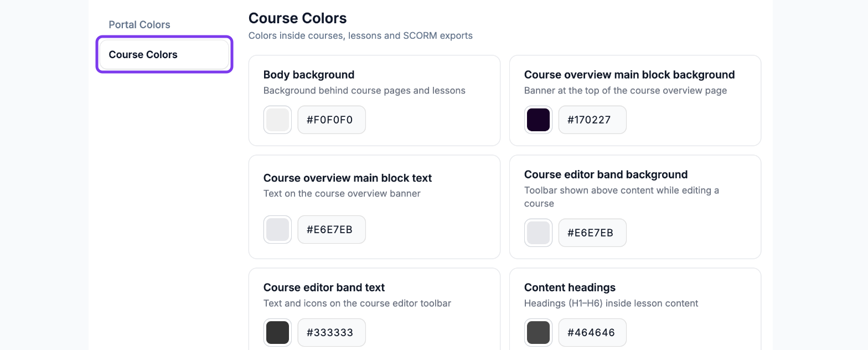Open the Course editor band text swatch
The image size is (868, 350).
[277, 332]
